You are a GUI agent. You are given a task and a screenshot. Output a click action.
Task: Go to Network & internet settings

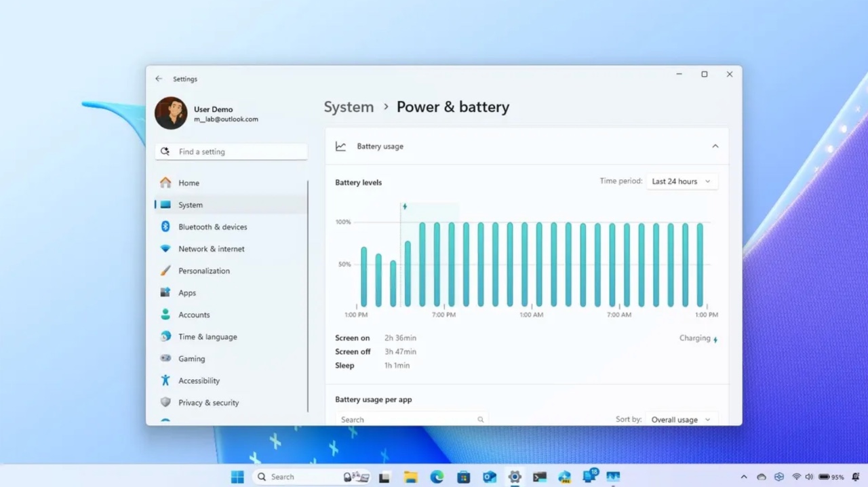[231, 249]
